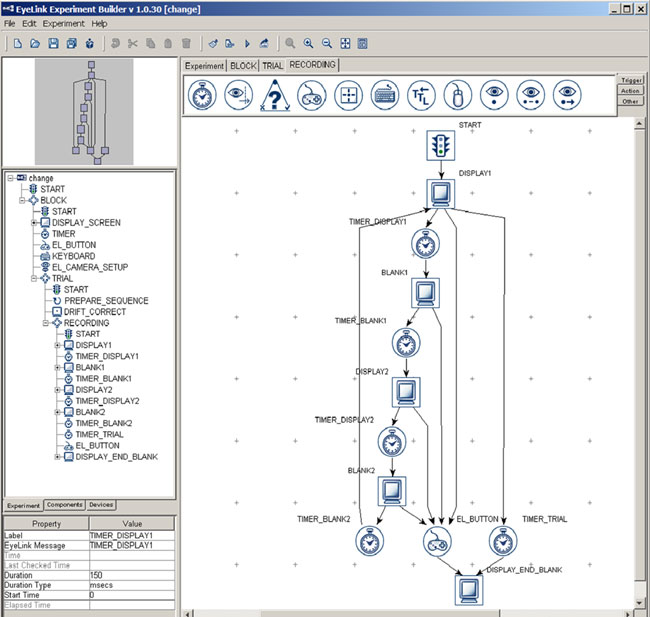The height and width of the screenshot is (617, 650).
Task: Run the experiment with the play arrow
Action: [x=247, y=43]
